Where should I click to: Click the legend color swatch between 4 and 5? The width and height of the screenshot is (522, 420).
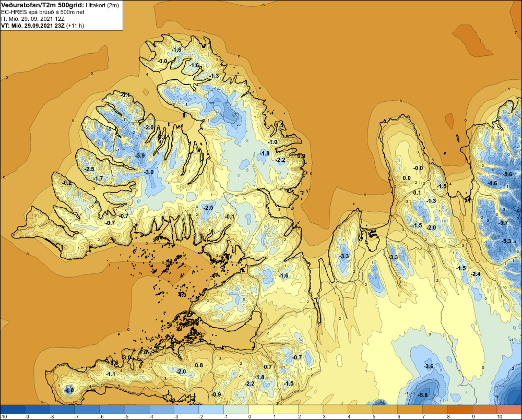(x=361, y=409)
